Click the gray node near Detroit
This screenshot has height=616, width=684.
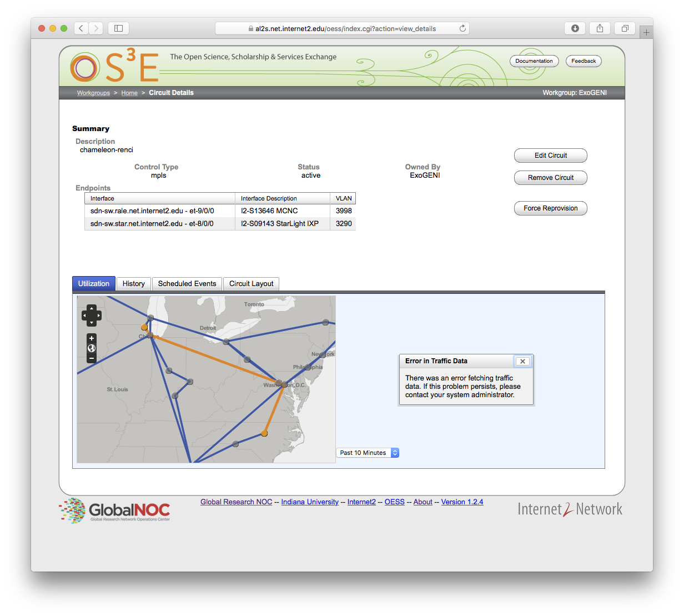tap(226, 342)
